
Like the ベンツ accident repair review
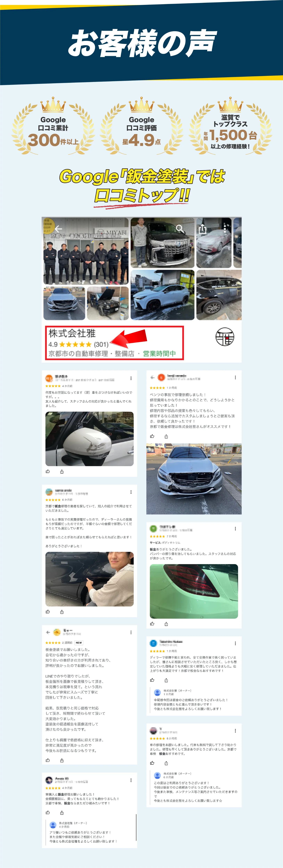point(152,436)
